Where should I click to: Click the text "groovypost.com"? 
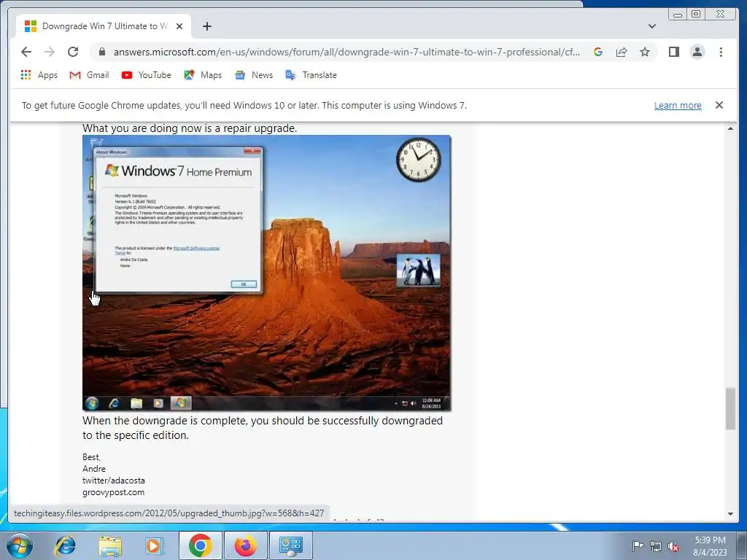113,492
